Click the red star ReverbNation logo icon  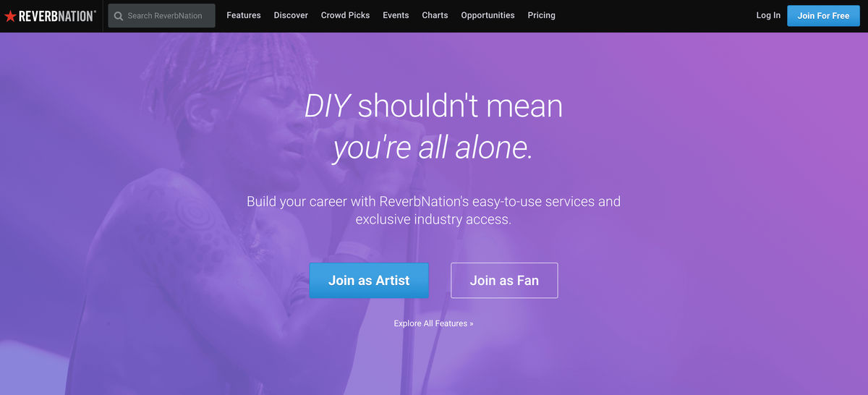[x=10, y=16]
